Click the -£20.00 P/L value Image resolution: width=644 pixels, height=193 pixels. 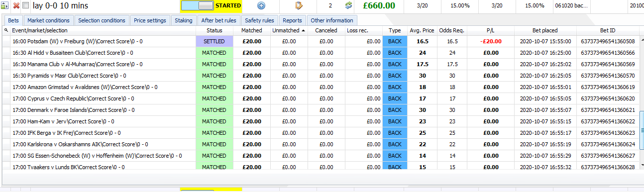coord(491,41)
